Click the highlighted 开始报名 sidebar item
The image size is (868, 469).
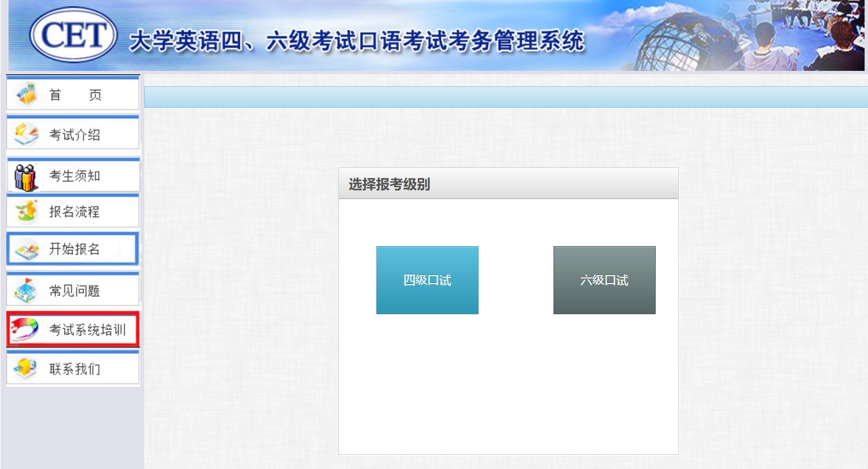(74, 248)
